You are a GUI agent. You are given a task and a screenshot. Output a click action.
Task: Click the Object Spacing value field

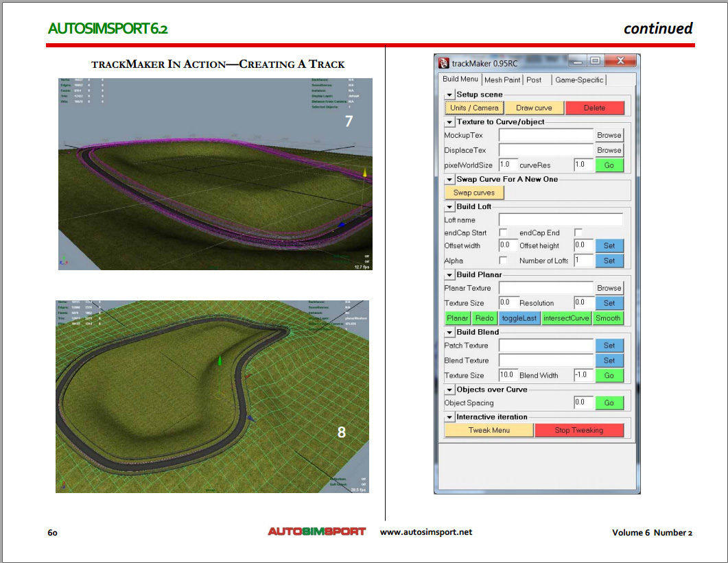584,403
